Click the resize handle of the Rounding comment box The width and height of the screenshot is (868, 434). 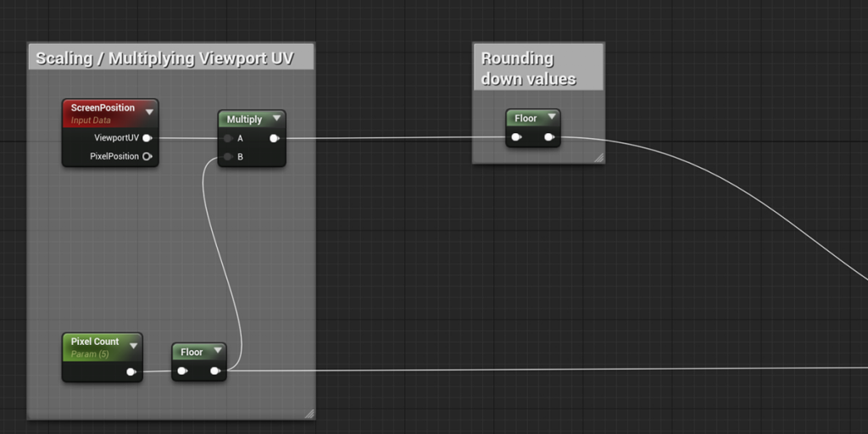598,157
